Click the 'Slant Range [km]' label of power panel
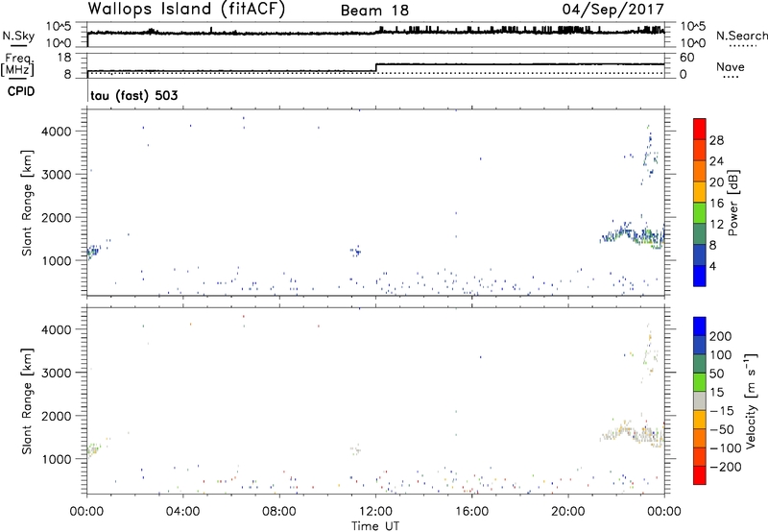The width and height of the screenshot is (768, 532). click(x=27, y=203)
